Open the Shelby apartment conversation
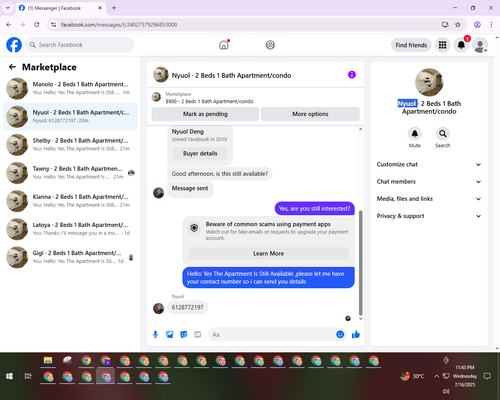The width and height of the screenshot is (500, 400). coord(70,145)
